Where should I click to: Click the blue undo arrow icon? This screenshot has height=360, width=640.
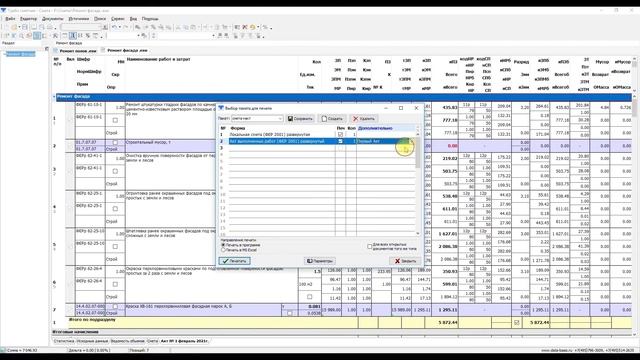[x=114, y=27]
